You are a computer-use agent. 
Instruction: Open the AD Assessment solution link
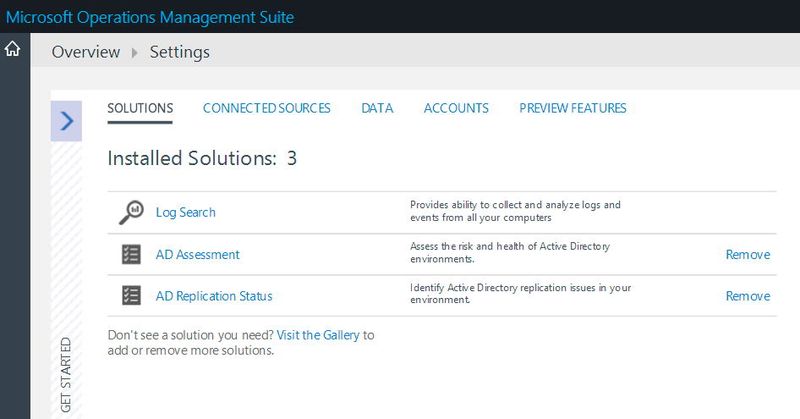pos(197,255)
